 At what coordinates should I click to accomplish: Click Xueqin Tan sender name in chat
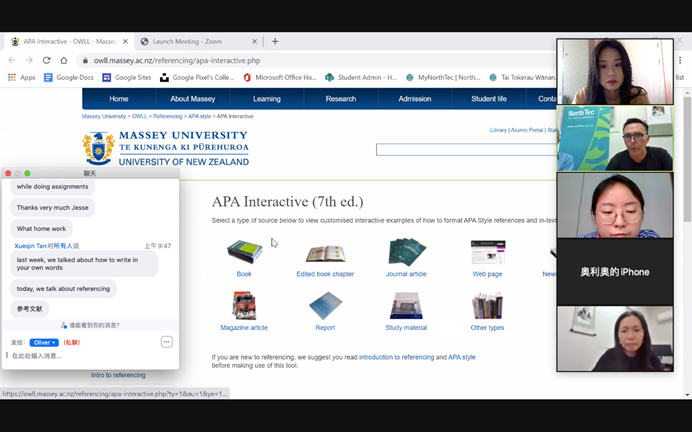[x=30, y=246]
